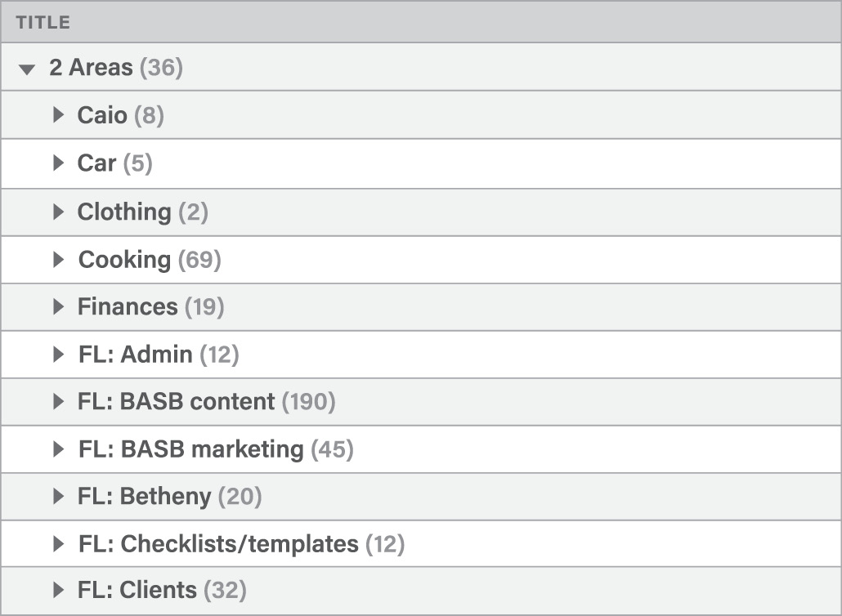
Task: Expand FL: Checklists/templates triangle
Action: coord(57,543)
